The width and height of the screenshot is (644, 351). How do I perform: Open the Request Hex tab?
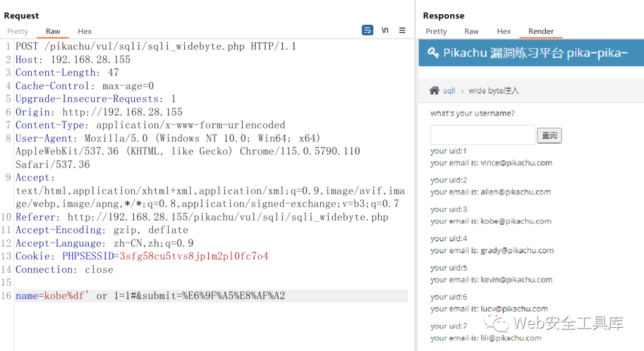click(85, 31)
